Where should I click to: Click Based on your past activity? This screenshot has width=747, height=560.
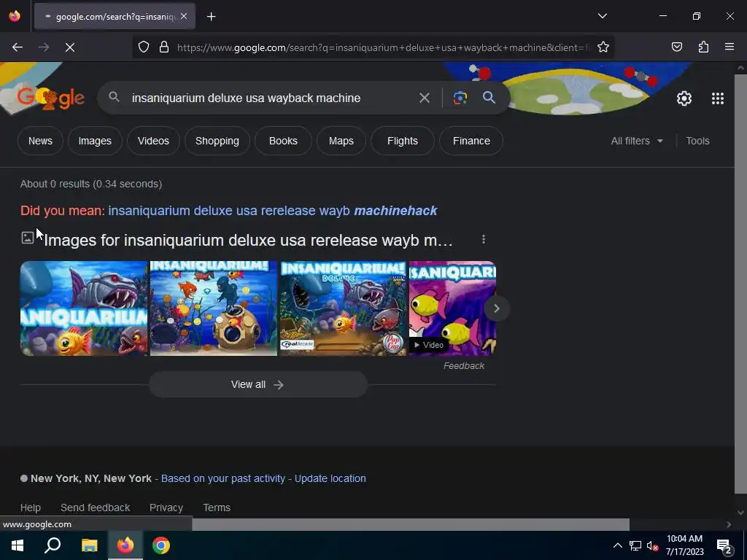coord(223,478)
